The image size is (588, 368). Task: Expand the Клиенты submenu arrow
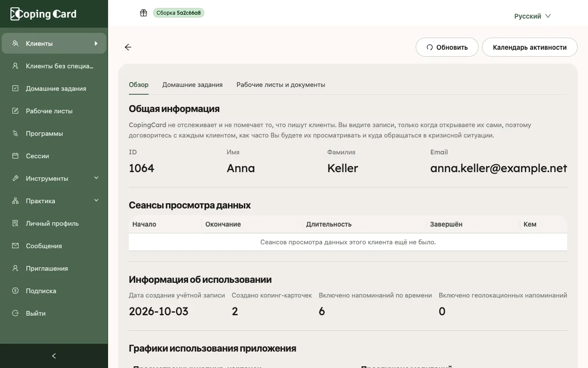click(x=96, y=43)
